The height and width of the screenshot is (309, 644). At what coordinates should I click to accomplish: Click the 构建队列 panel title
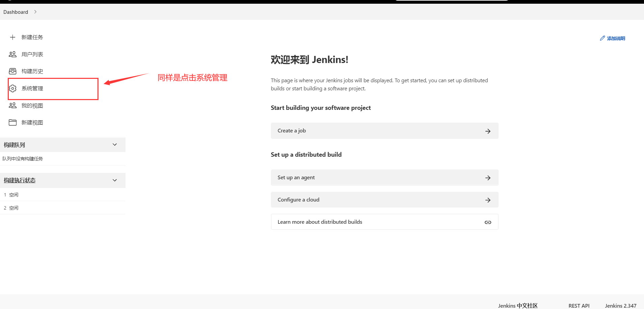pos(14,145)
